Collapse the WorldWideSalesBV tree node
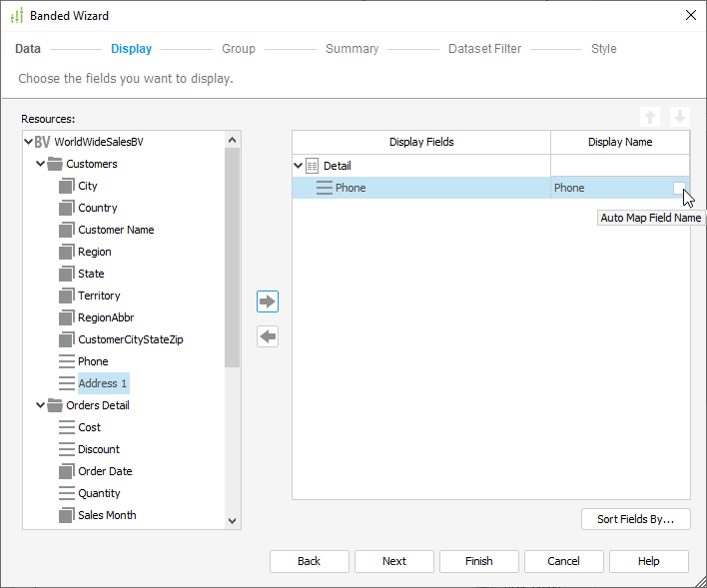This screenshot has width=707, height=588. pos(28,142)
